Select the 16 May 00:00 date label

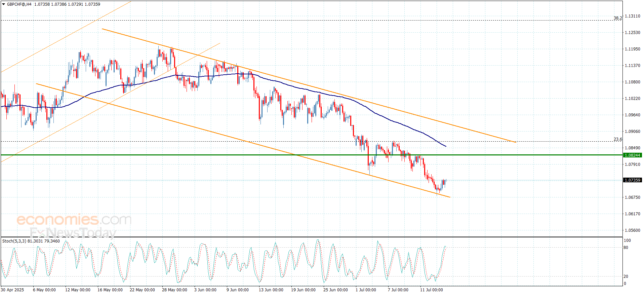point(110,290)
